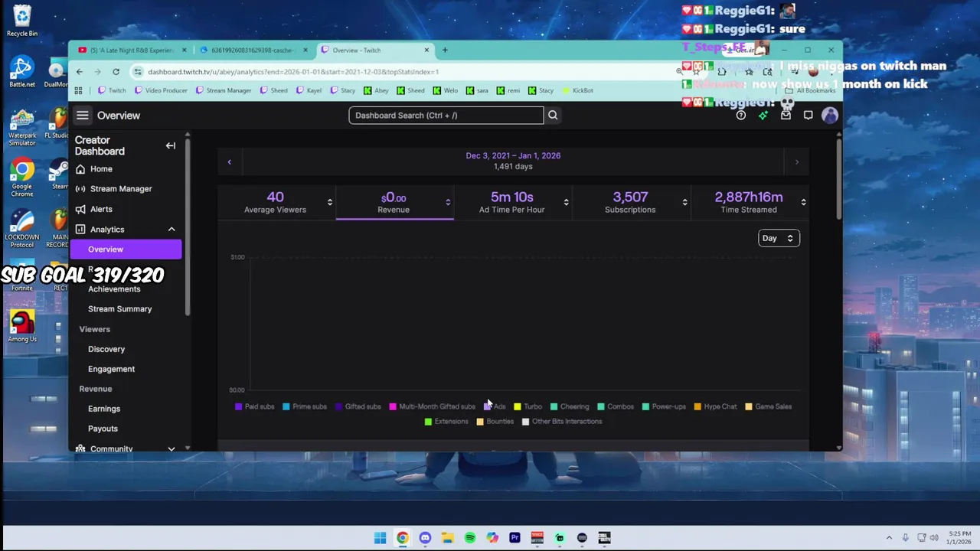The height and width of the screenshot is (551, 980).
Task: Click the Other Bits Interactions legend swatch
Action: 525,422
